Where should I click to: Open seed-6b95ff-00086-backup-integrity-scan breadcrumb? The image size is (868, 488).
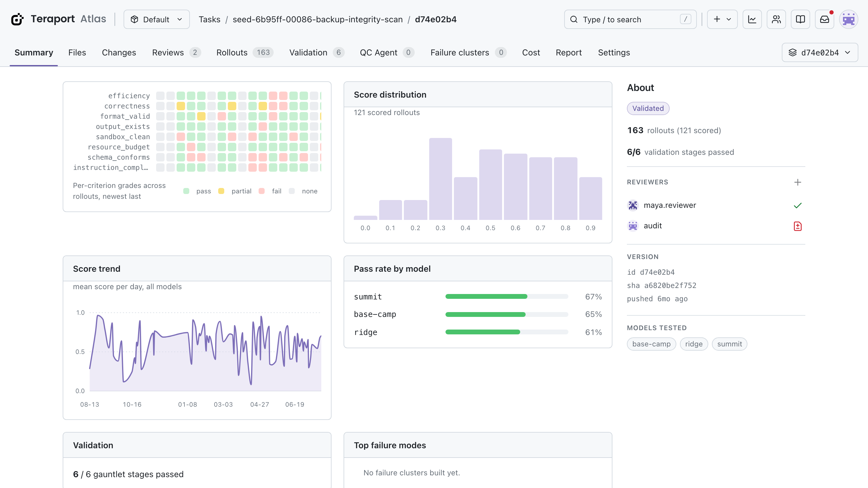tap(317, 19)
